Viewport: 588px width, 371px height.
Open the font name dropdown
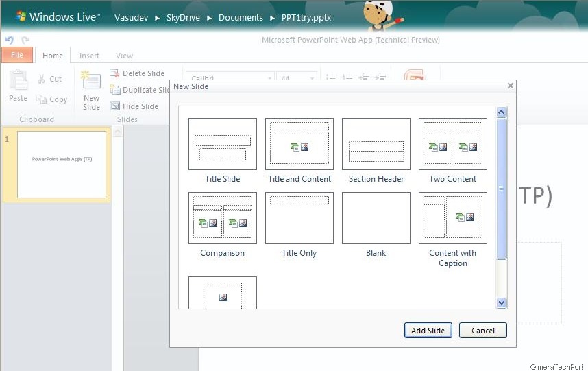tap(269, 78)
